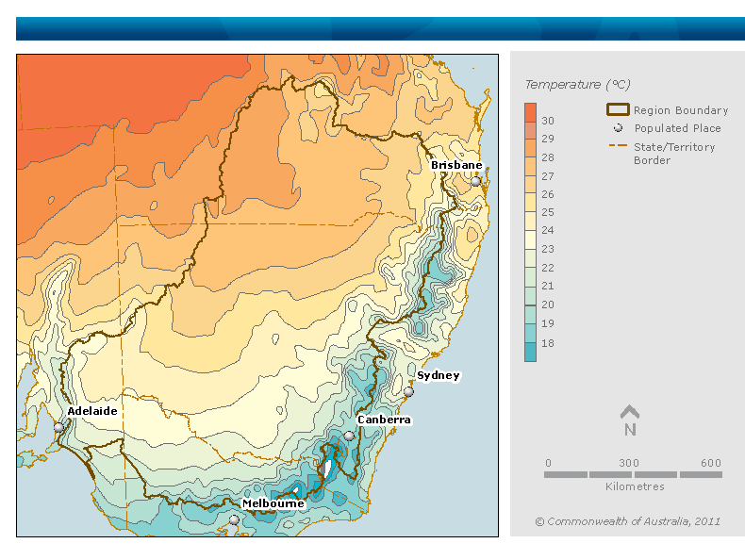Select the 30 degree red legend swatch
Image resolution: width=745 pixels, height=560 pixels.
[530, 112]
